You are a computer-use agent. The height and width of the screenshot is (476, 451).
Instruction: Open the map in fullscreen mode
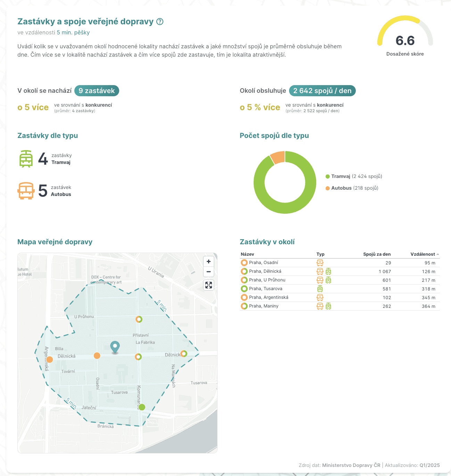point(208,285)
